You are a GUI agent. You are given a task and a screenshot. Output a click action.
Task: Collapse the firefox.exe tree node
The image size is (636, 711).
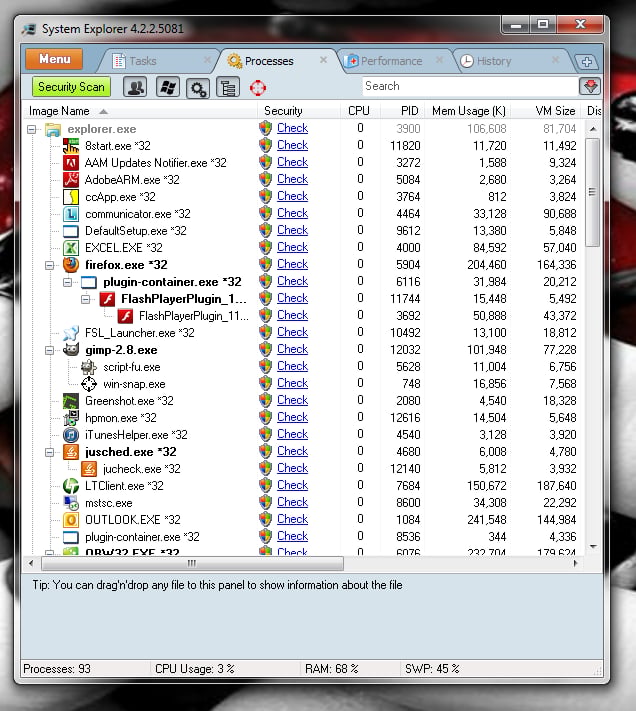tap(49, 265)
